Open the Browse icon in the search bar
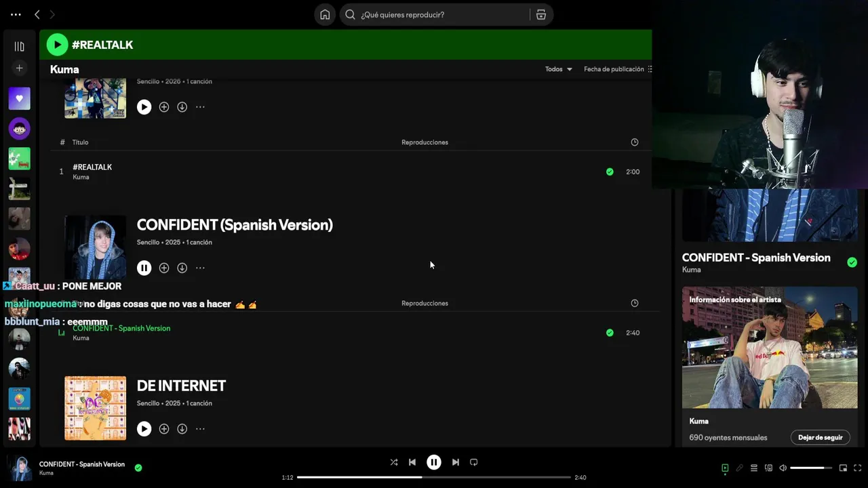 [x=541, y=14]
